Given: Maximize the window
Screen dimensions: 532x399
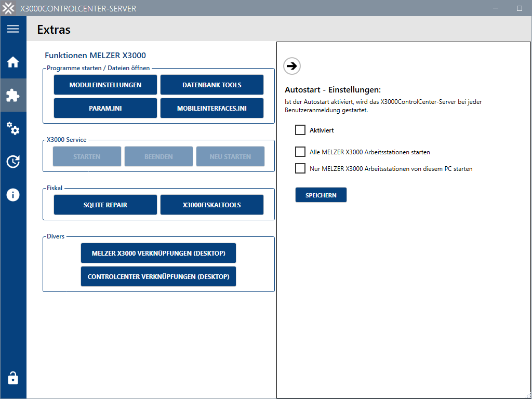Looking at the screenshot, I should pos(519,8).
